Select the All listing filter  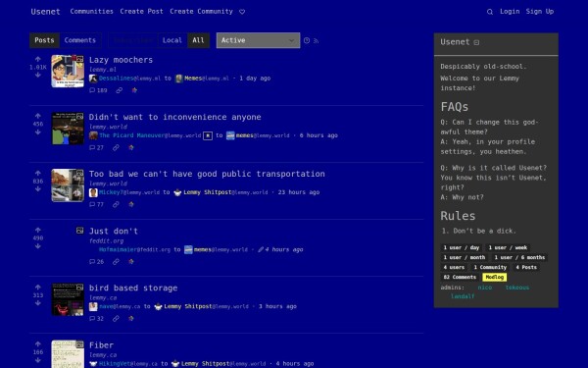(x=198, y=40)
